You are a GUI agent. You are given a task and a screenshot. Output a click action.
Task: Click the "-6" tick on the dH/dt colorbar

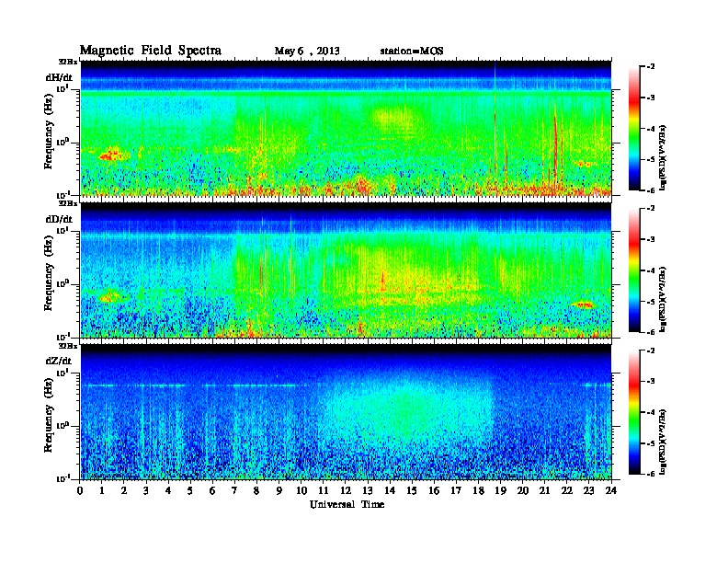pyautogui.click(x=651, y=190)
